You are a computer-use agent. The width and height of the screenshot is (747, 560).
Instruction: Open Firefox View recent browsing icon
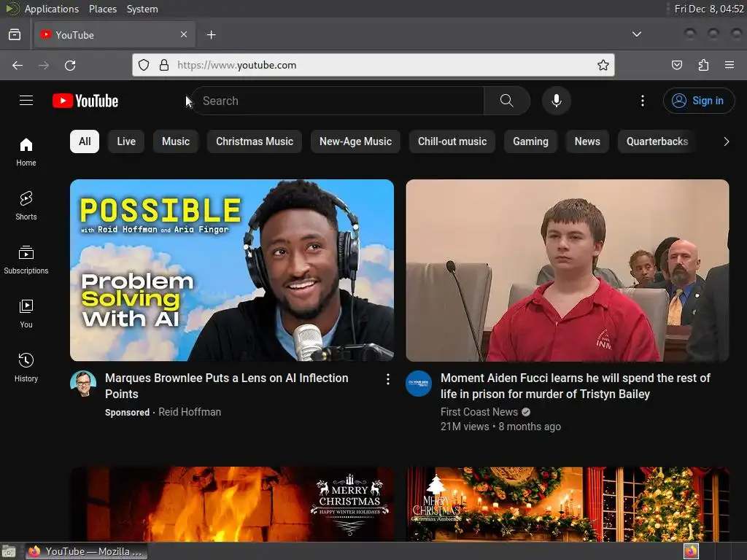[x=15, y=34]
